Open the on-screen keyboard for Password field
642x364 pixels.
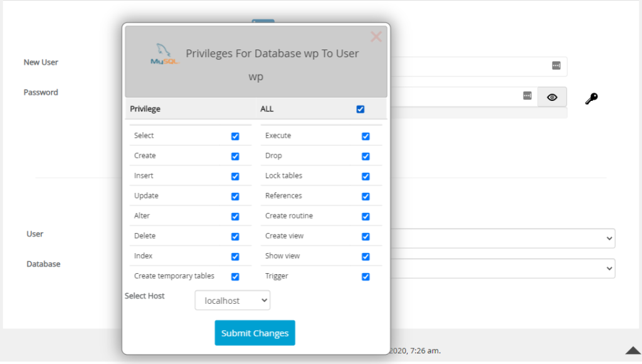click(x=527, y=96)
